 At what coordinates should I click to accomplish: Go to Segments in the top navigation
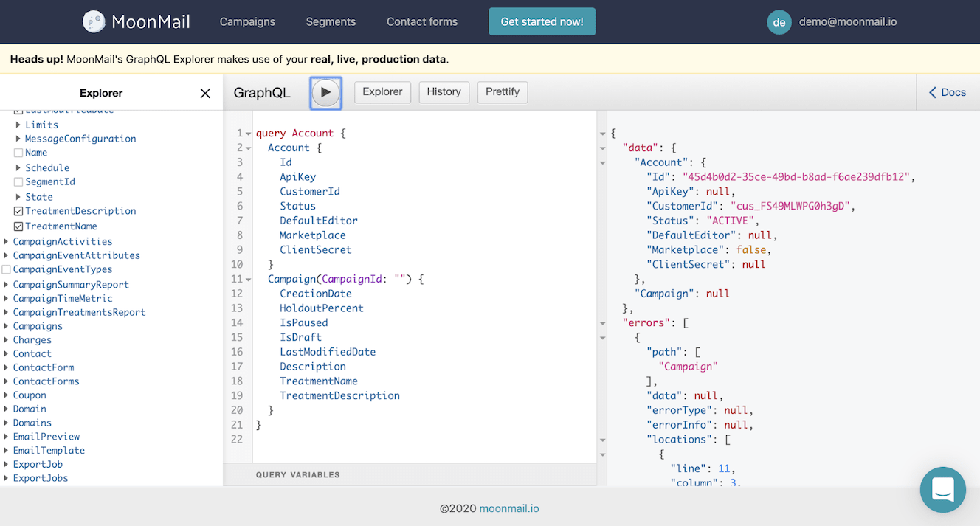pos(331,22)
